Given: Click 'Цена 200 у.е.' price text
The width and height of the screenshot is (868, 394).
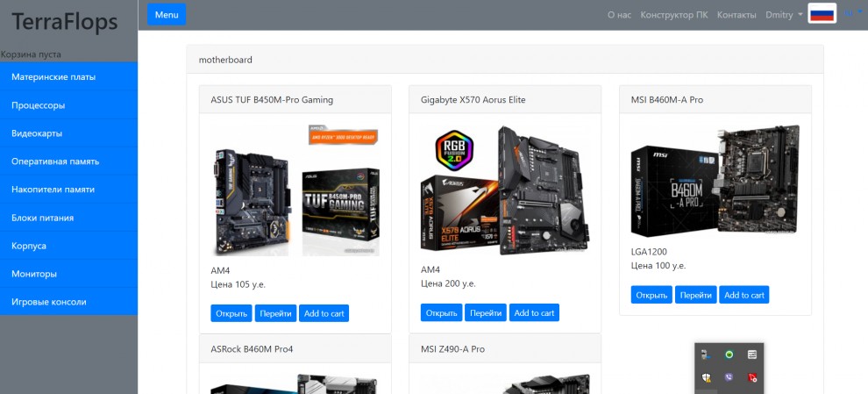Looking at the screenshot, I should pos(448,283).
